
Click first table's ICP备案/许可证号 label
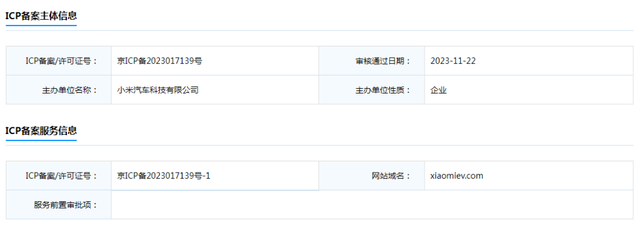point(61,61)
